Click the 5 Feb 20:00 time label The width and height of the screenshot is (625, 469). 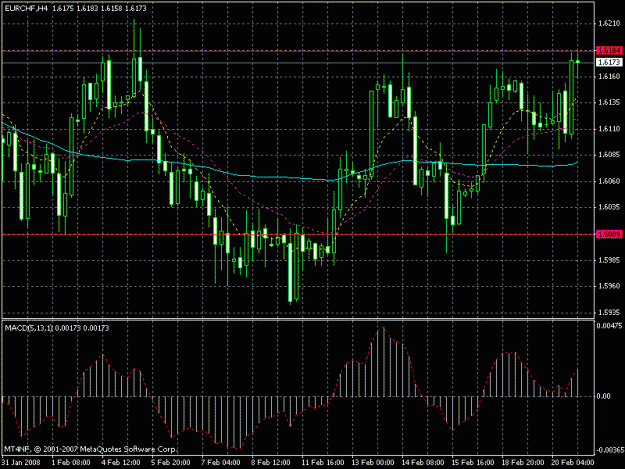pyautogui.click(x=171, y=462)
